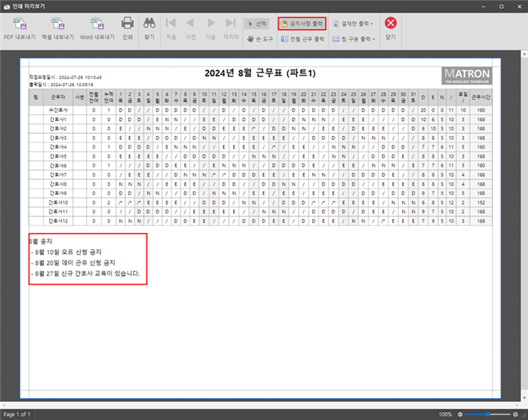Click the Word 내보내기 icon

97,24
